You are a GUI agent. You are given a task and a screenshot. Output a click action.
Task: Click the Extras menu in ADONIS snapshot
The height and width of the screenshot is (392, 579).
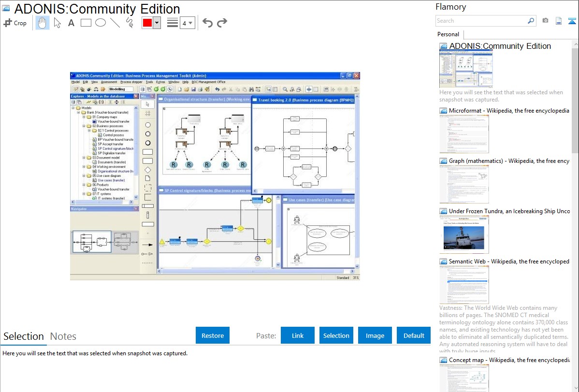(x=160, y=82)
